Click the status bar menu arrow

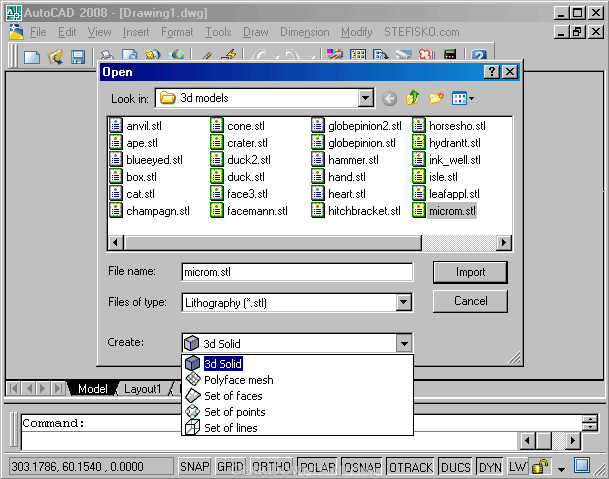(x=561, y=469)
